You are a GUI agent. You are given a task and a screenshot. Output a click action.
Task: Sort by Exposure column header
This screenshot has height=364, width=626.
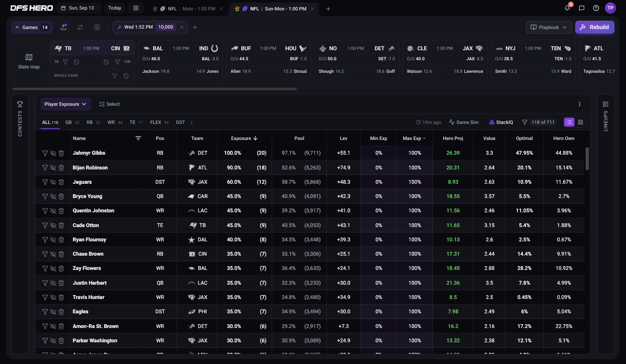[x=244, y=138]
